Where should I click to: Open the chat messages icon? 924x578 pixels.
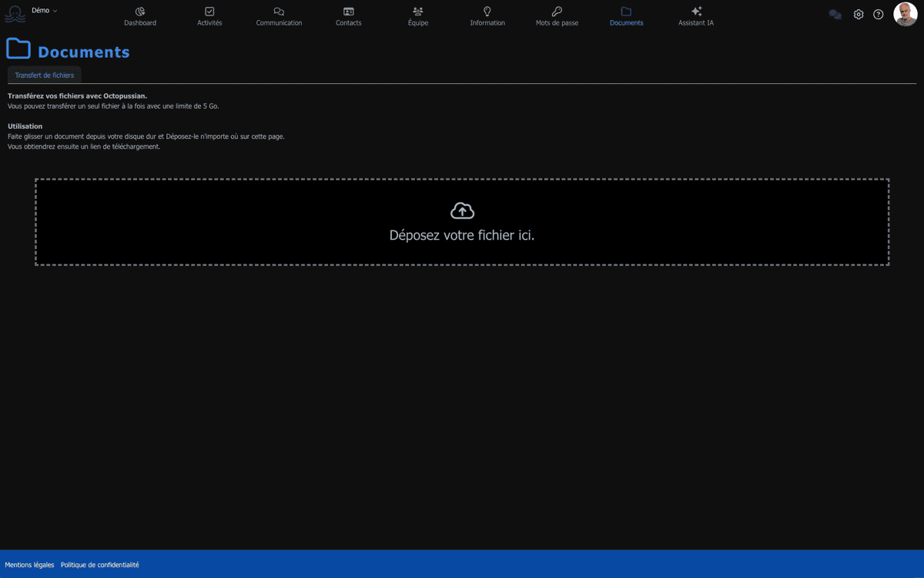click(835, 15)
